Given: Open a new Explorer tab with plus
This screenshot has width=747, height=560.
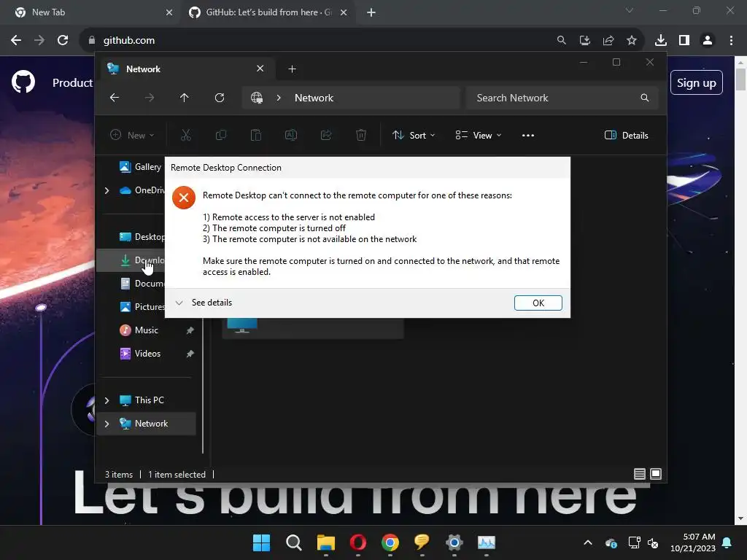Looking at the screenshot, I should coord(292,69).
